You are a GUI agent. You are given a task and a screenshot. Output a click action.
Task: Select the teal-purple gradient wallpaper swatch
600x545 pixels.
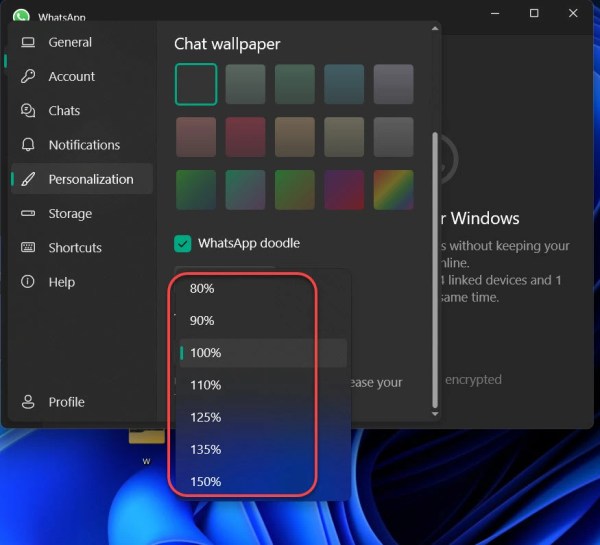[245, 190]
